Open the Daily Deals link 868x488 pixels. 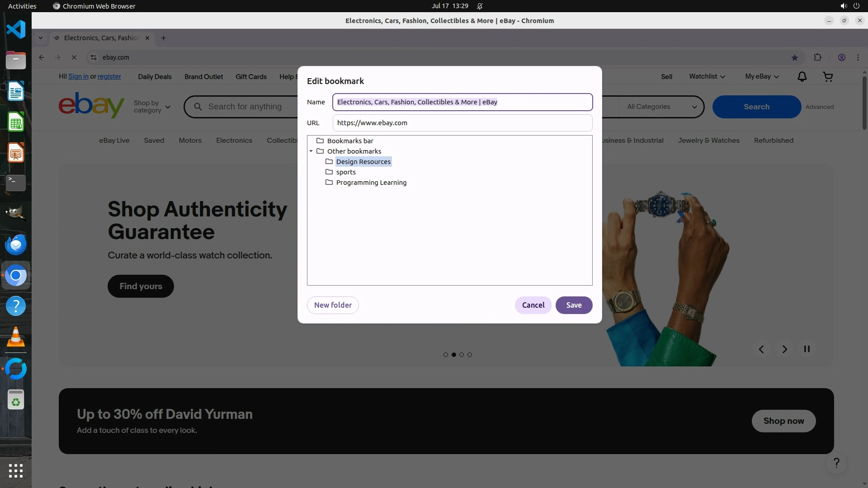tap(155, 77)
